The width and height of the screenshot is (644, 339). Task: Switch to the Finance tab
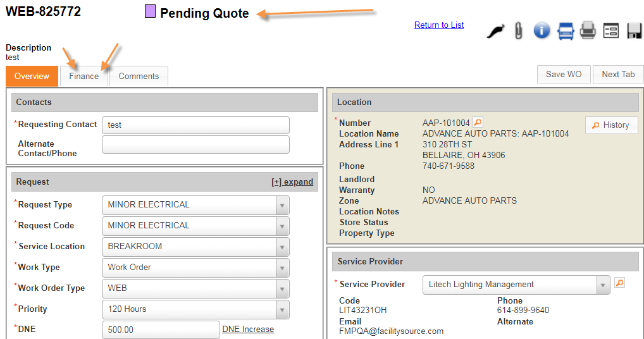pyautogui.click(x=84, y=76)
